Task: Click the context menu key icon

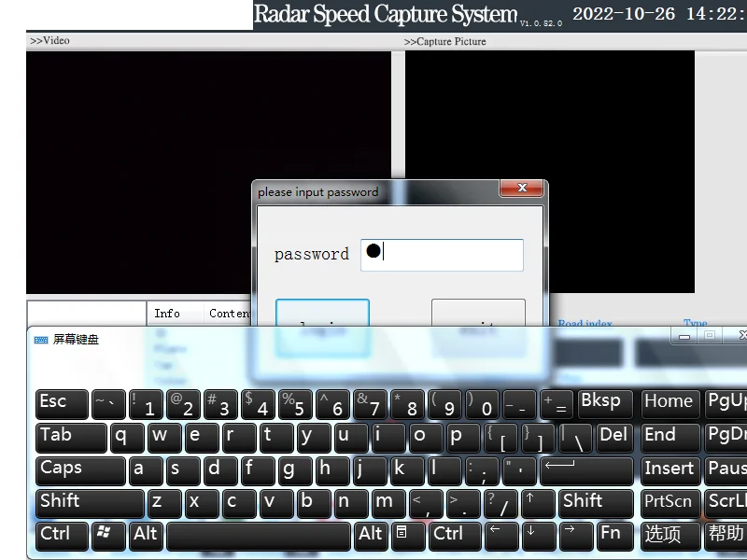Action: pyautogui.click(x=408, y=536)
